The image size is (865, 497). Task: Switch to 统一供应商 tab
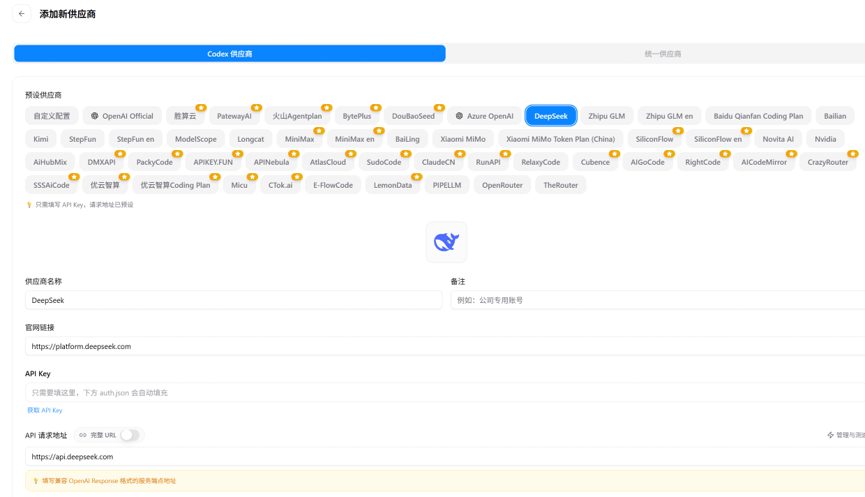tap(663, 54)
